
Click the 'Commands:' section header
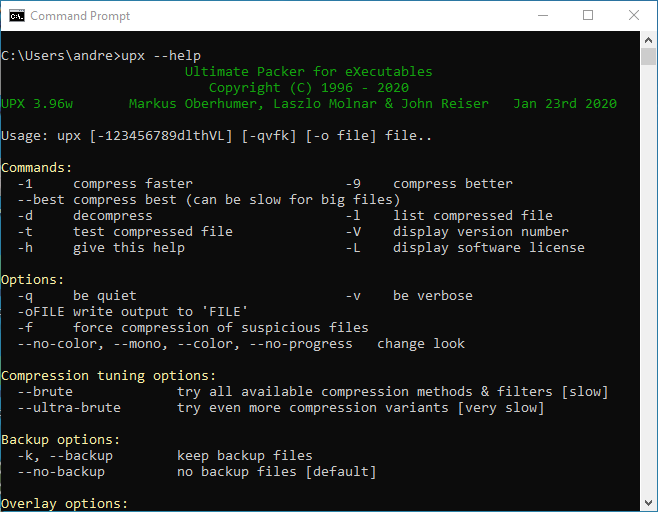pos(37,168)
